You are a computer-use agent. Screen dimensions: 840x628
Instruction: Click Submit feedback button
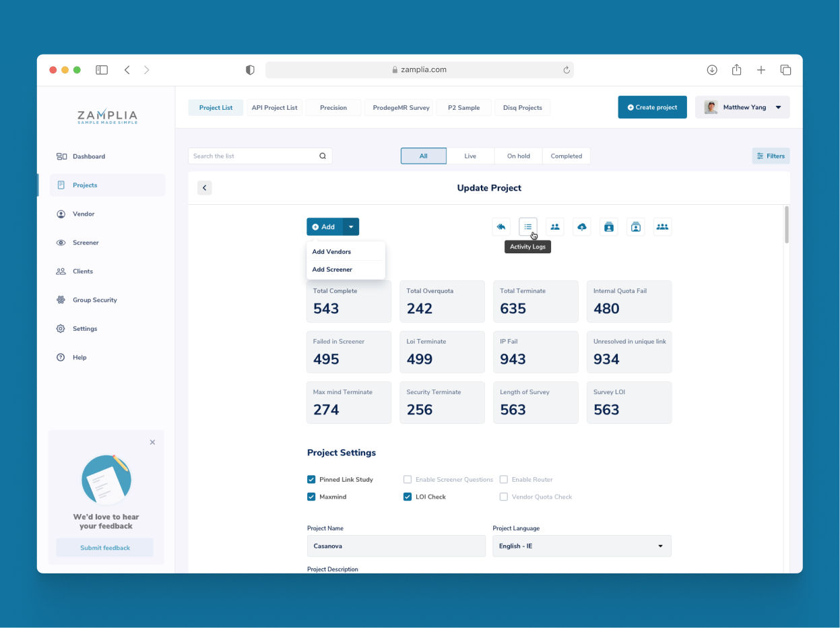coord(105,548)
